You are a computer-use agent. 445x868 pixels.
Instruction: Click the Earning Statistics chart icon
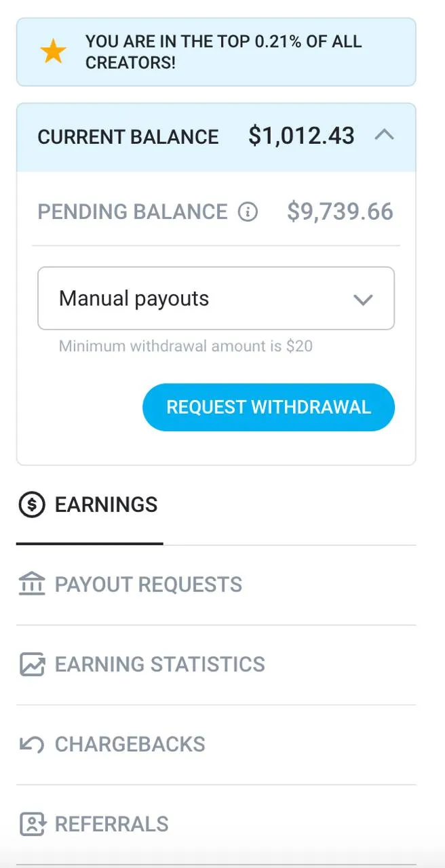(x=32, y=664)
